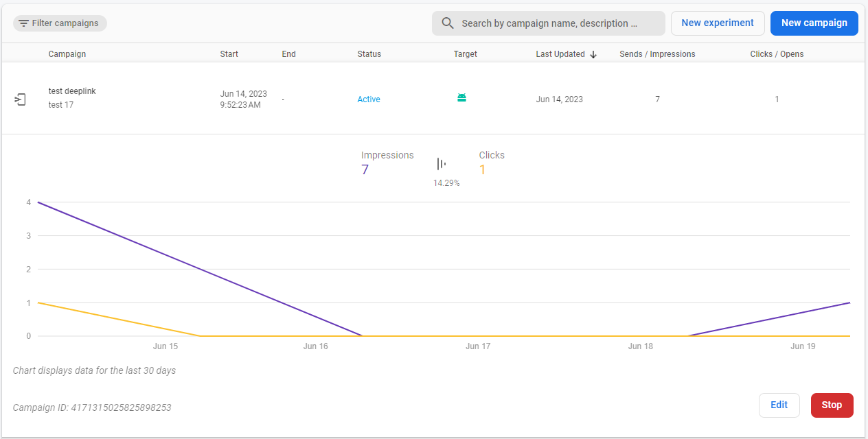Sort by the Campaign column header
Image resolution: width=868 pixels, height=439 pixels.
[x=67, y=54]
